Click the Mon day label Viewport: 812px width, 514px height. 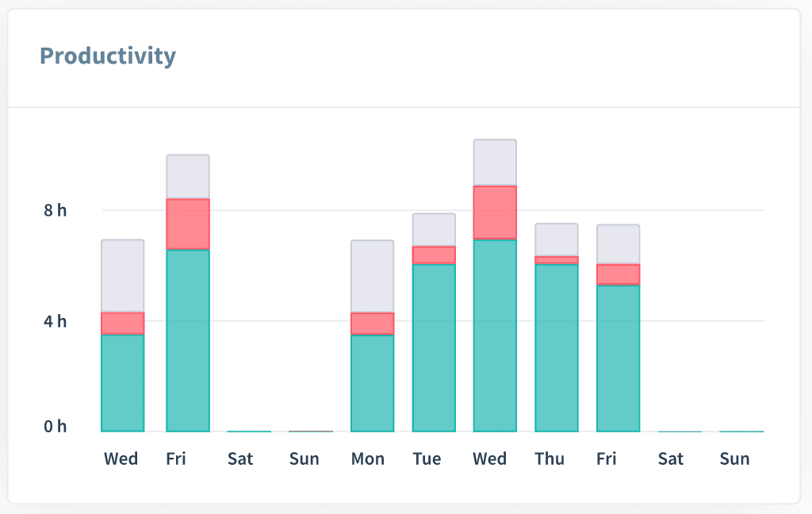click(368, 458)
